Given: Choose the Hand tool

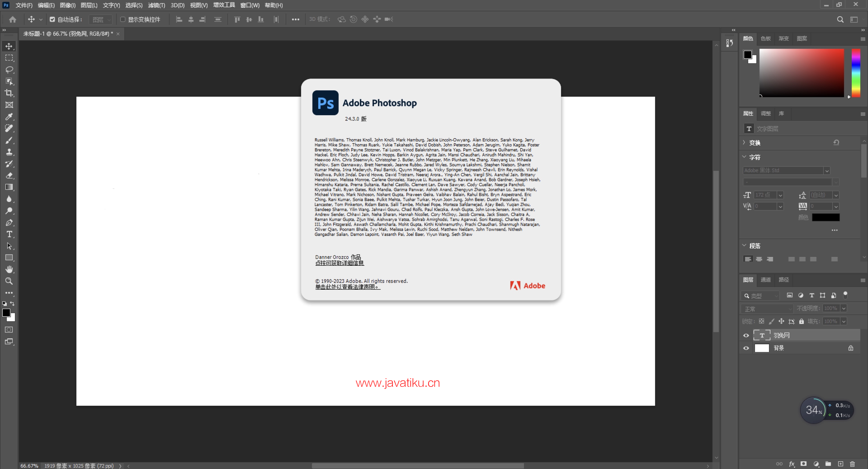Looking at the screenshot, I should (9, 269).
